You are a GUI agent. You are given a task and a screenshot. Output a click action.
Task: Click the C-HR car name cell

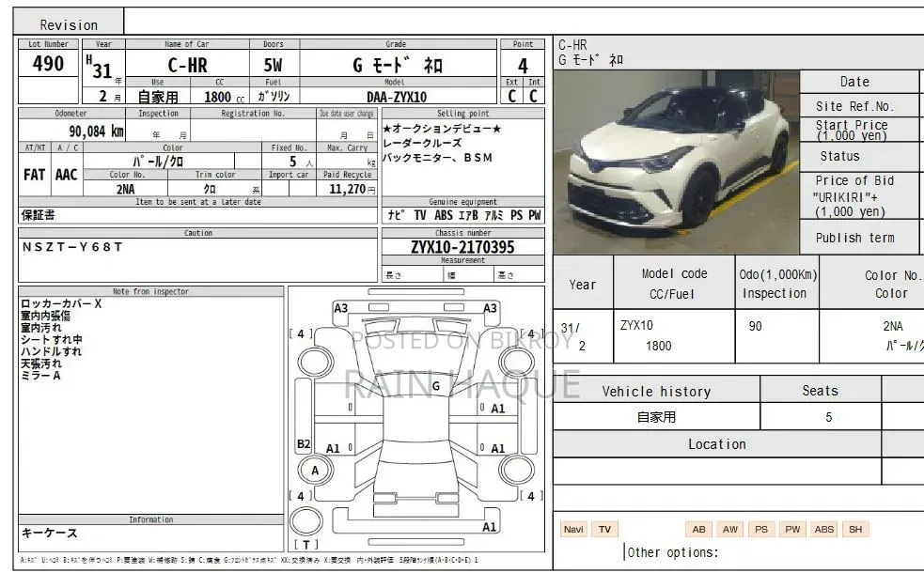187,64
